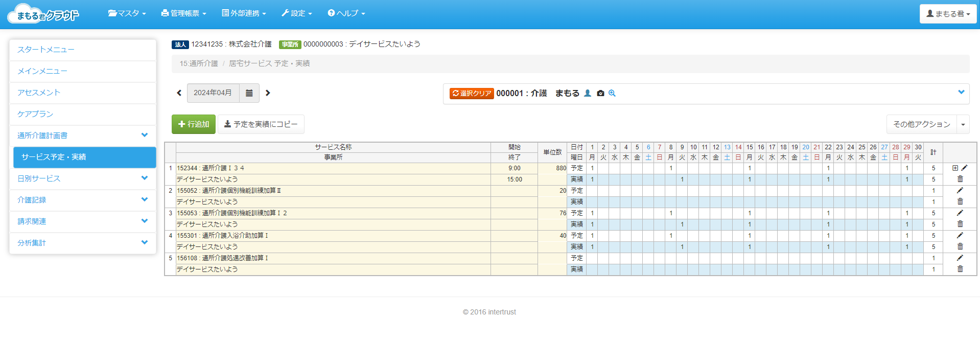Image resolution: width=980 pixels, height=339 pixels.
Task: Open the まもる君 user dropdown
Action: pos(948,14)
